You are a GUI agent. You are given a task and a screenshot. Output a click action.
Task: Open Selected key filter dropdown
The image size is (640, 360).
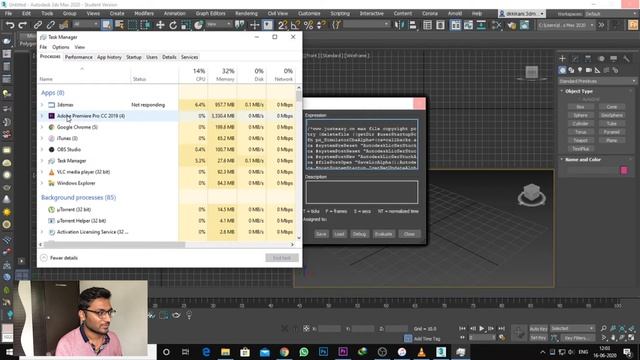point(572,329)
